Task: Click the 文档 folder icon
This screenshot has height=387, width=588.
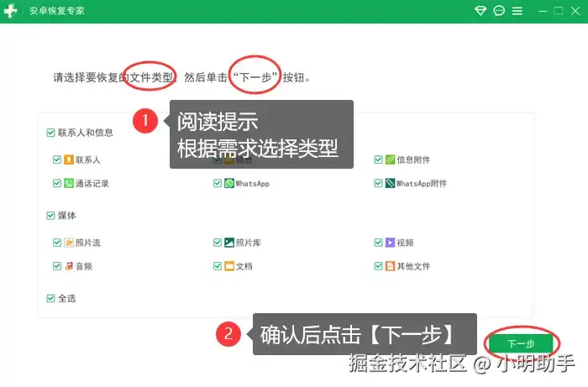Action: click(x=229, y=266)
